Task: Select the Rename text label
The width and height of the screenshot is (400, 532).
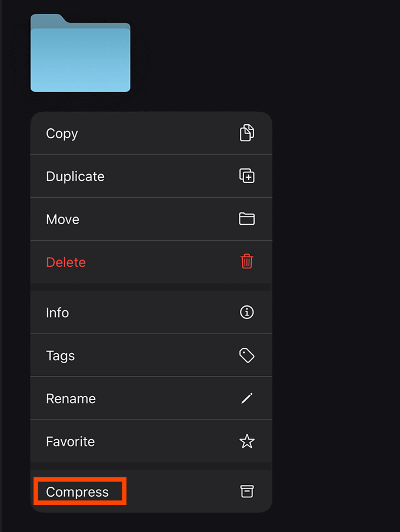Action: pos(71,399)
